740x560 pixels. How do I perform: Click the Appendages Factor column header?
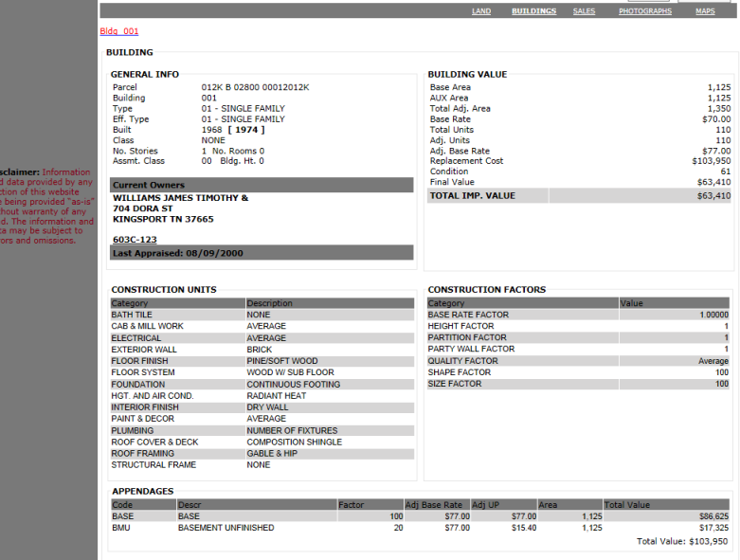tap(370, 505)
